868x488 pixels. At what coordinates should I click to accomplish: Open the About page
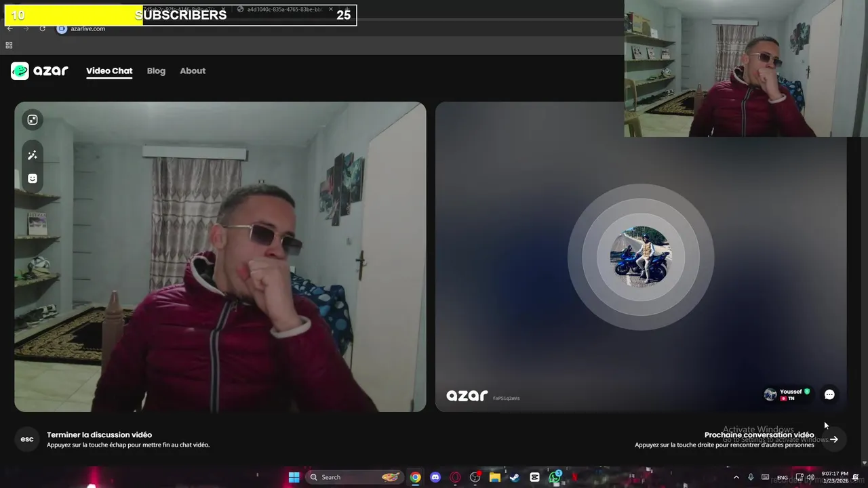[x=193, y=70]
